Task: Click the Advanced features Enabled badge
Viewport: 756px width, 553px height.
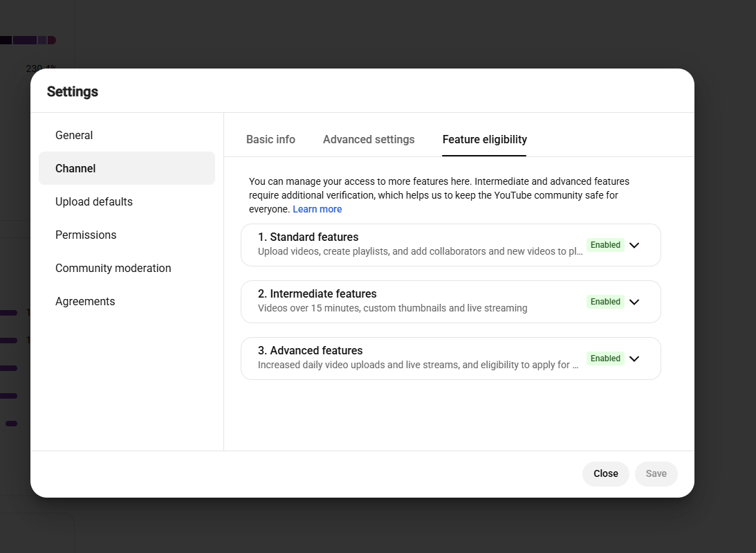Action: tap(605, 359)
